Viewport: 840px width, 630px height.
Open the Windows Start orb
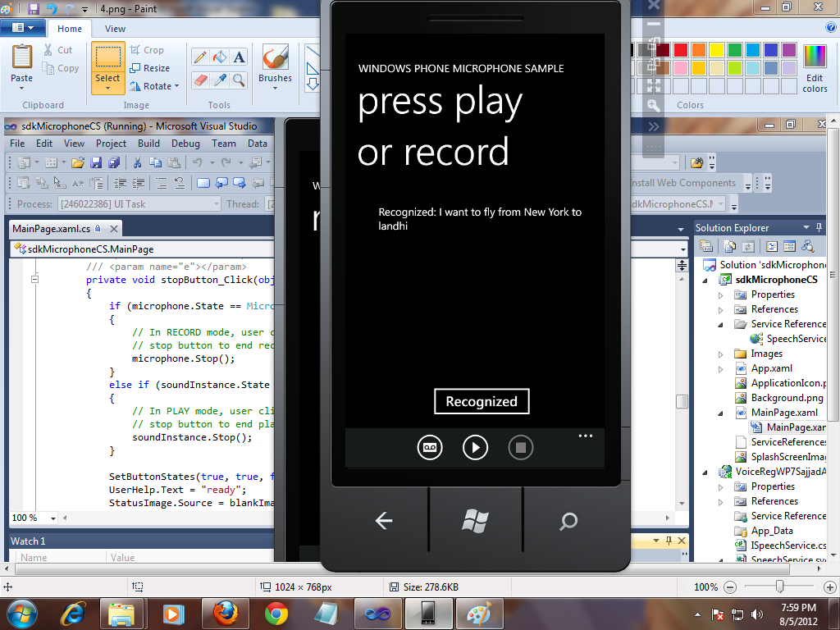point(21,614)
